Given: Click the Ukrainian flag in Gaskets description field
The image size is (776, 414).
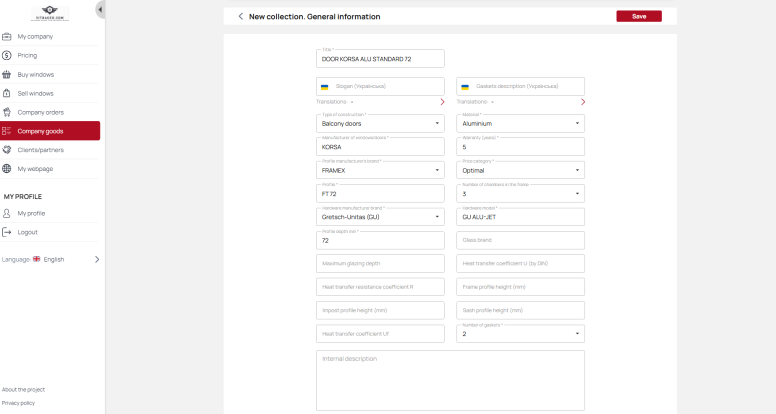Looking at the screenshot, I should [x=465, y=87].
